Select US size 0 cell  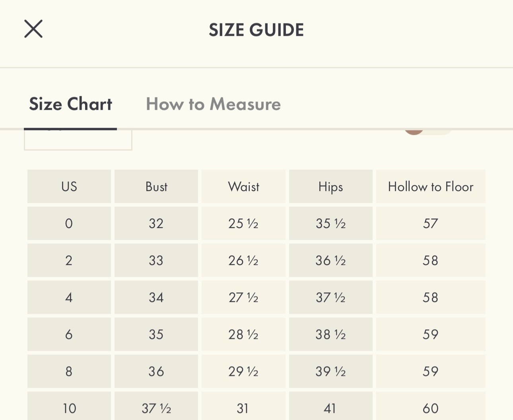point(69,223)
